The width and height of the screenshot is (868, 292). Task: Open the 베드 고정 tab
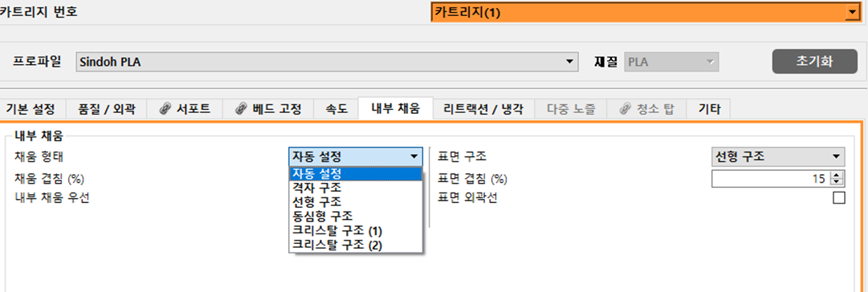(x=268, y=109)
